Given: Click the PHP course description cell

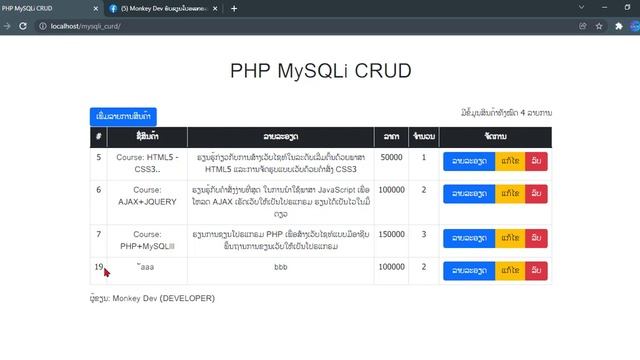Looking at the screenshot, I should tap(280, 240).
